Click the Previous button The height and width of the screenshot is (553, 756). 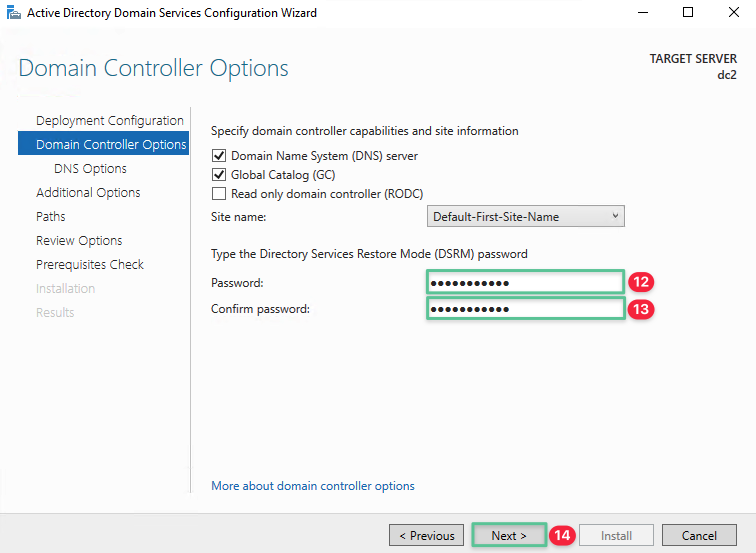click(x=427, y=536)
